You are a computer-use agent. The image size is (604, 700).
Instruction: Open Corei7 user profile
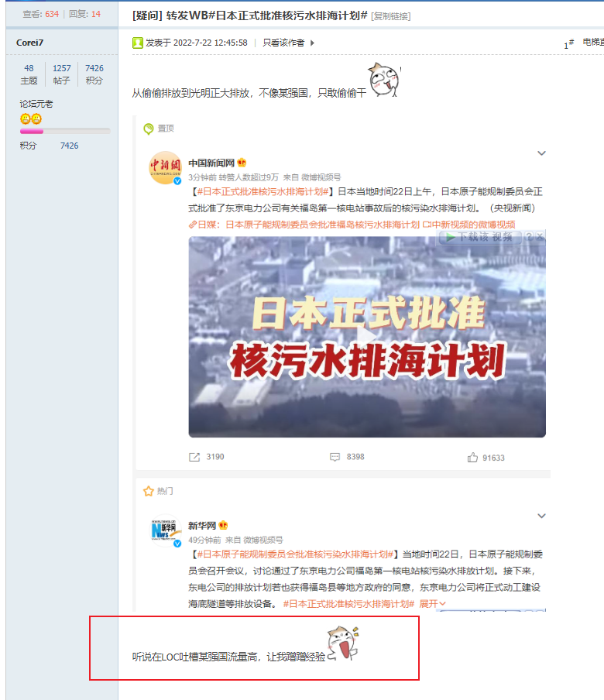click(30, 43)
